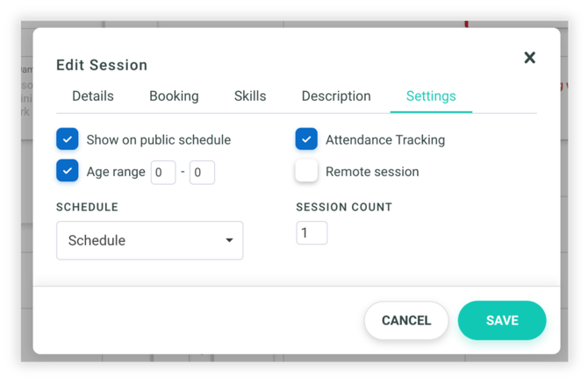Click the Show on public schedule label
This screenshot has width=588, height=384.
[x=158, y=139]
